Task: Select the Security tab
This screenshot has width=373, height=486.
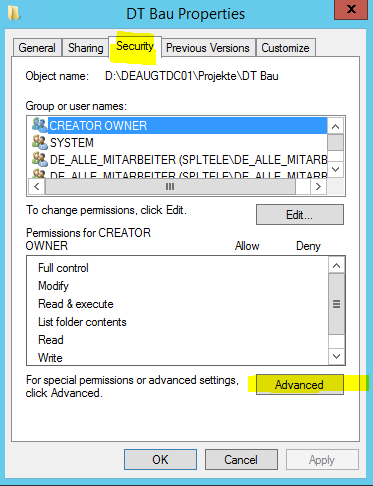Action: click(135, 46)
